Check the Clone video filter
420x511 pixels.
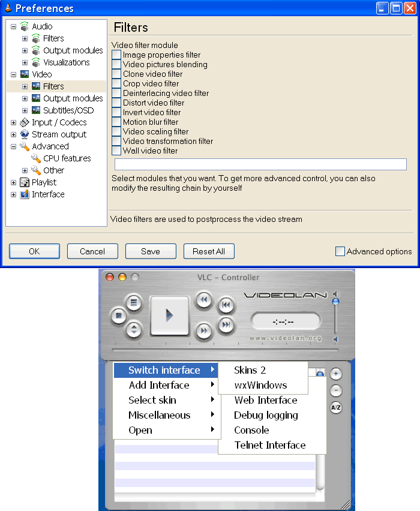coord(116,74)
